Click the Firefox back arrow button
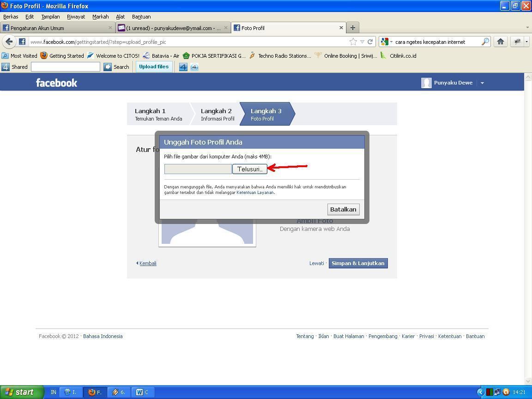The image size is (532, 399). click(9, 42)
